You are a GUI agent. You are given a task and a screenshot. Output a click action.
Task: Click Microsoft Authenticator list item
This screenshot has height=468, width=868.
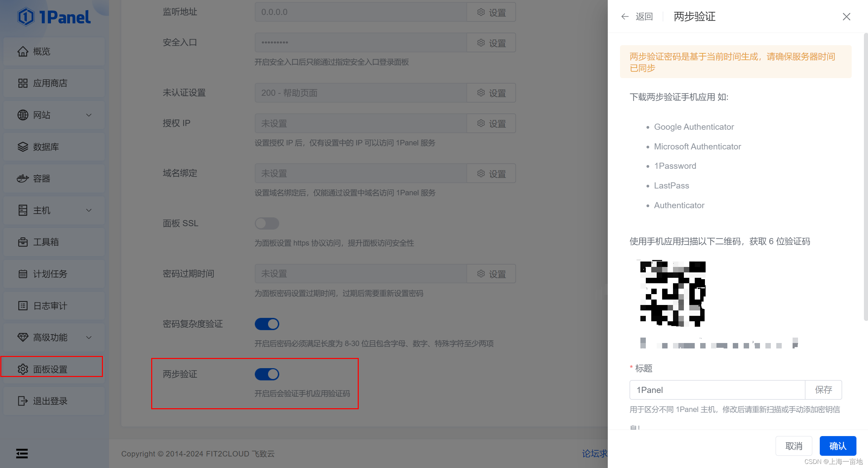pyautogui.click(x=697, y=146)
